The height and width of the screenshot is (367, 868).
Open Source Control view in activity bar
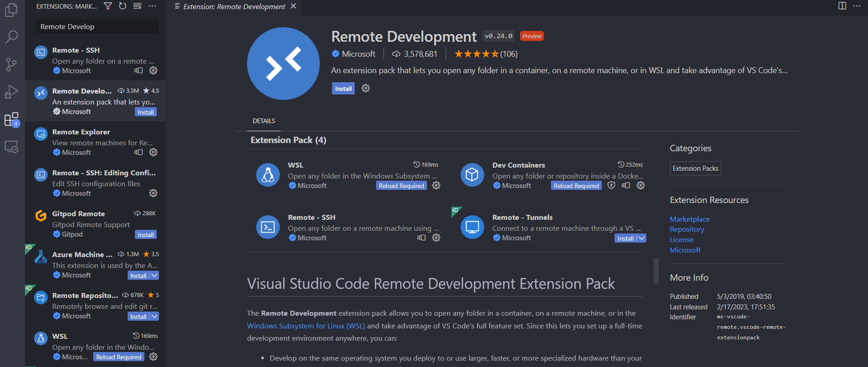pyautogui.click(x=11, y=64)
